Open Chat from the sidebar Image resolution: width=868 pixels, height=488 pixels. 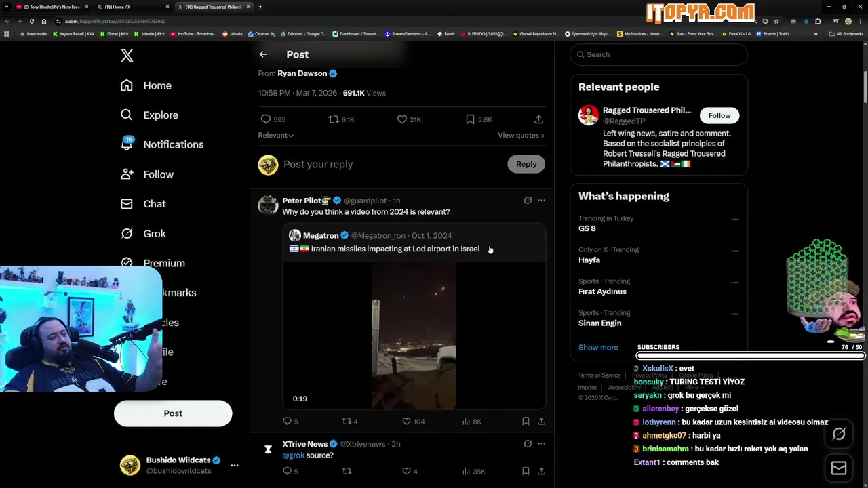pos(143,204)
